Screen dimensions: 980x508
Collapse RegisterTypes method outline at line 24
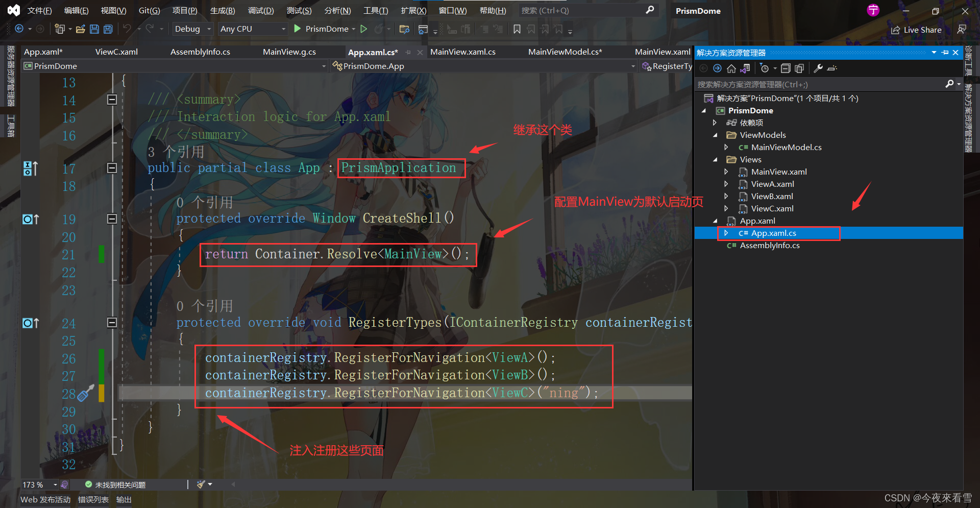point(112,322)
